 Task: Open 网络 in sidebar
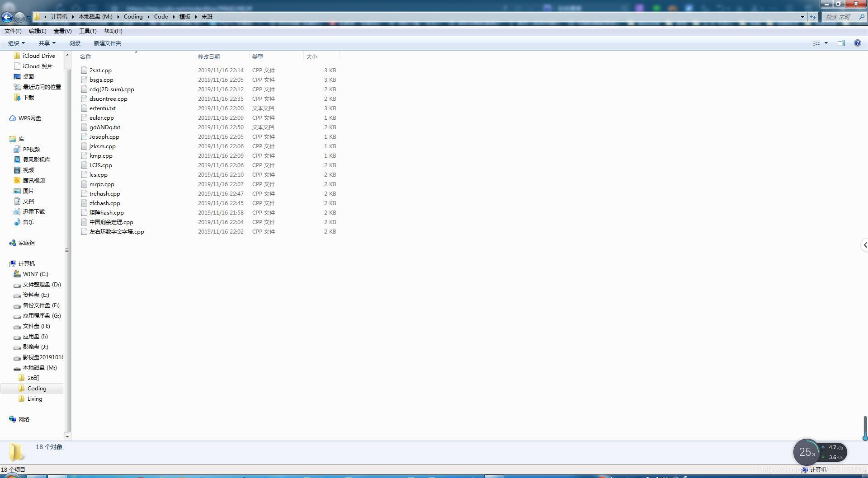(x=24, y=419)
